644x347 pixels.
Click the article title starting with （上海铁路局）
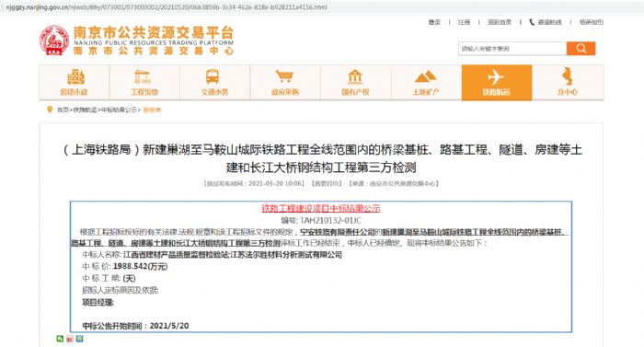pos(322,158)
